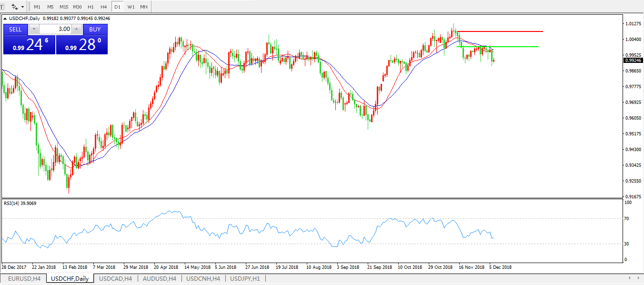Collapse one-click trading panel triangle
This screenshot has width=644, height=285.
click(x=5, y=19)
